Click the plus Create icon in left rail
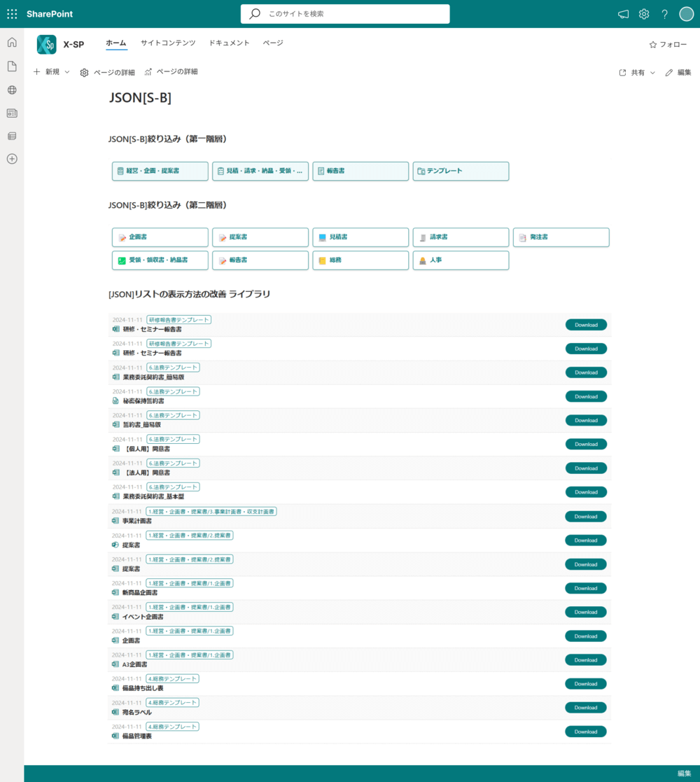Image resolution: width=700 pixels, height=782 pixels. point(12,159)
